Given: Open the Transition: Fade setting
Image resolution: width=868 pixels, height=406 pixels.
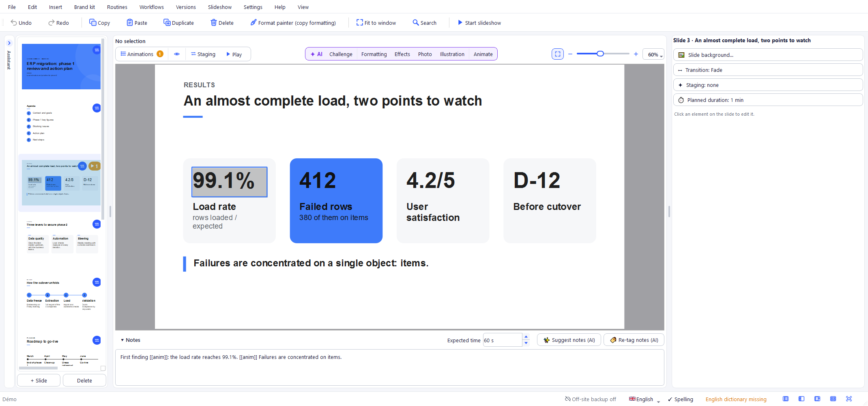Looking at the screenshot, I should 768,70.
